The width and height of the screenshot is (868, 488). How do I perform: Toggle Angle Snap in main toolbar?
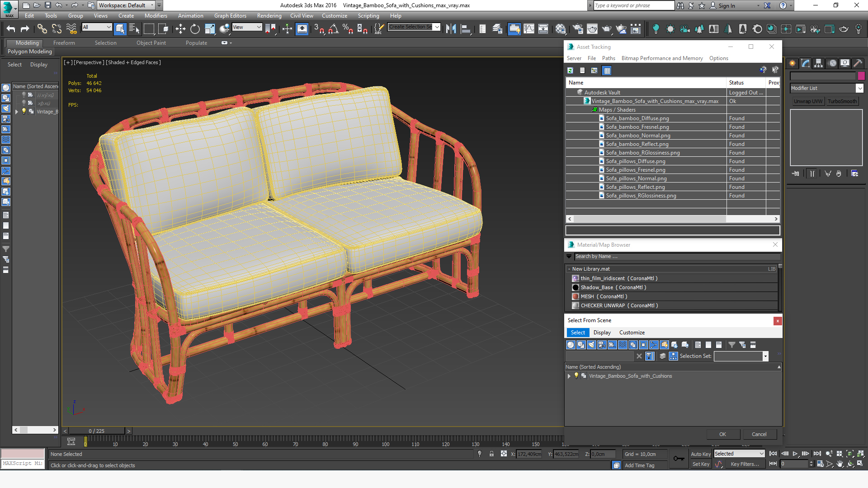(x=333, y=29)
